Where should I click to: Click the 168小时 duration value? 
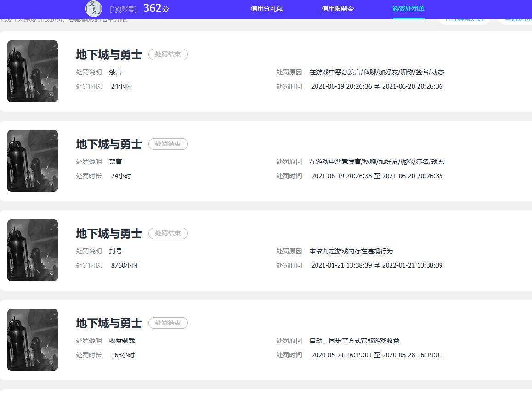123,355
